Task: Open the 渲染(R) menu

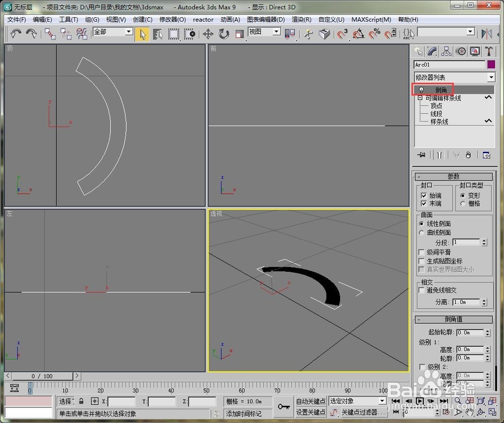Action: click(x=301, y=20)
